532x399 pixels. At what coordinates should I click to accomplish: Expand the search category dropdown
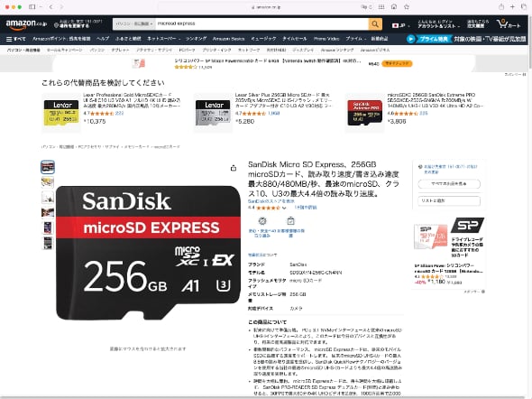coord(133,23)
